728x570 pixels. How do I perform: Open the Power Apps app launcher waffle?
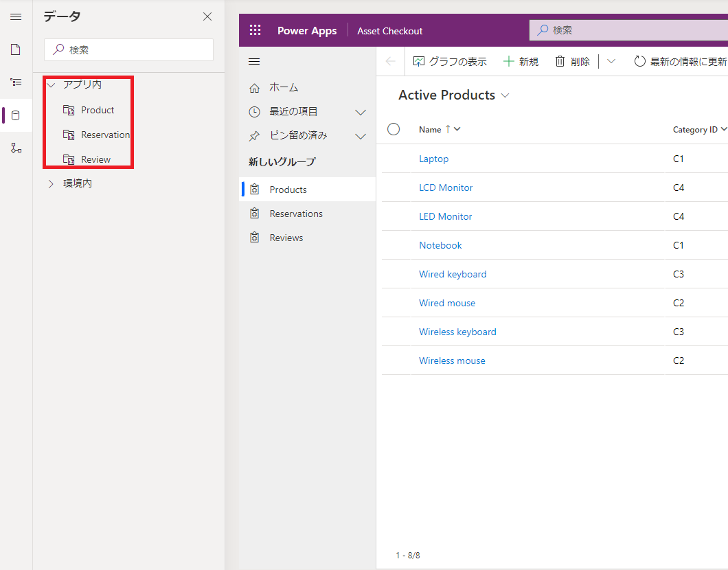(x=255, y=31)
